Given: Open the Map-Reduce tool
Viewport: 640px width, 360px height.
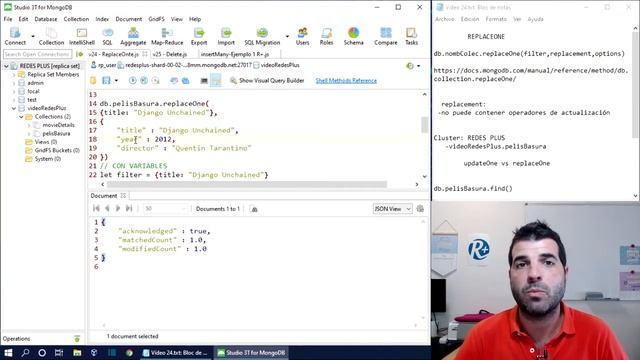Looking at the screenshot, I should click(167, 36).
